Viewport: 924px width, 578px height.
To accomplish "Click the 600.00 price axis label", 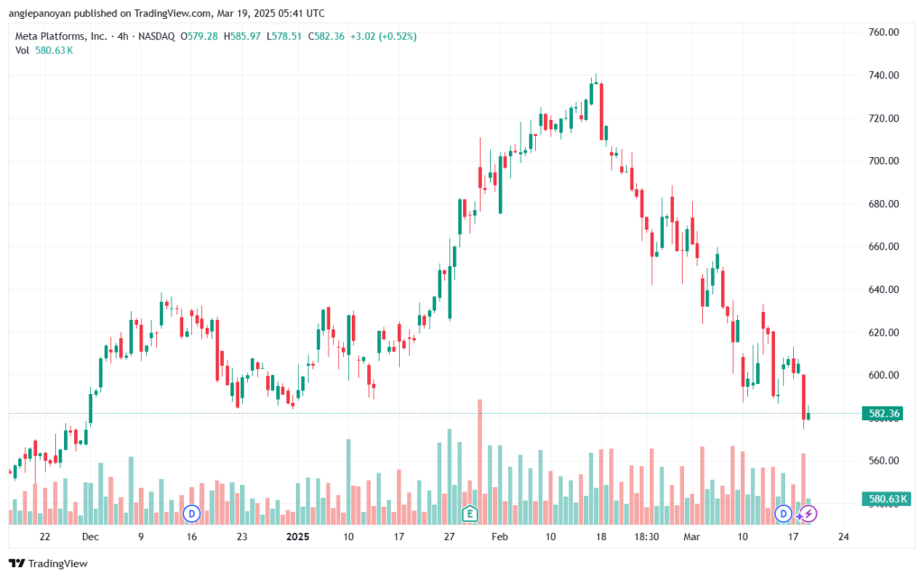I will click(883, 375).
